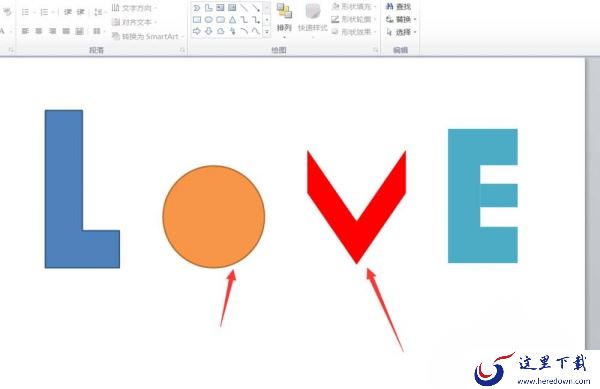Click the bullet list icon
Viewport: 600px width, 389px height.
tap(25, 12)
